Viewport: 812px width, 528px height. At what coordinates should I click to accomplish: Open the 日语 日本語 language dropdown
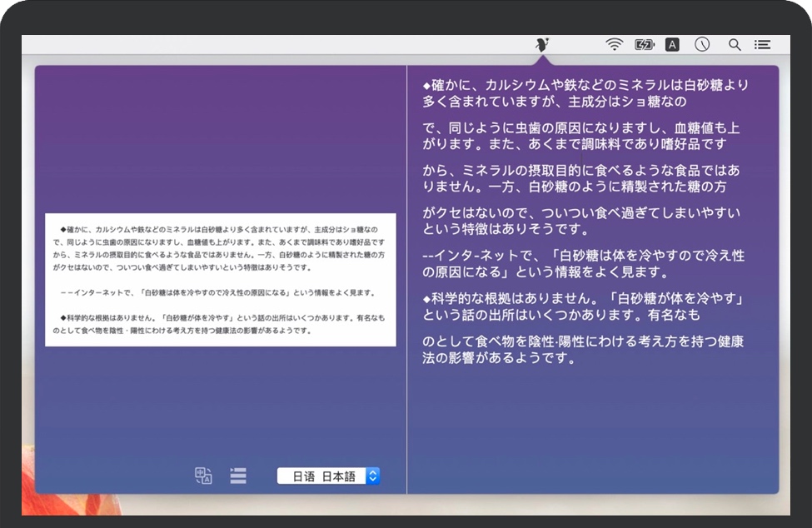coord(329,476)
